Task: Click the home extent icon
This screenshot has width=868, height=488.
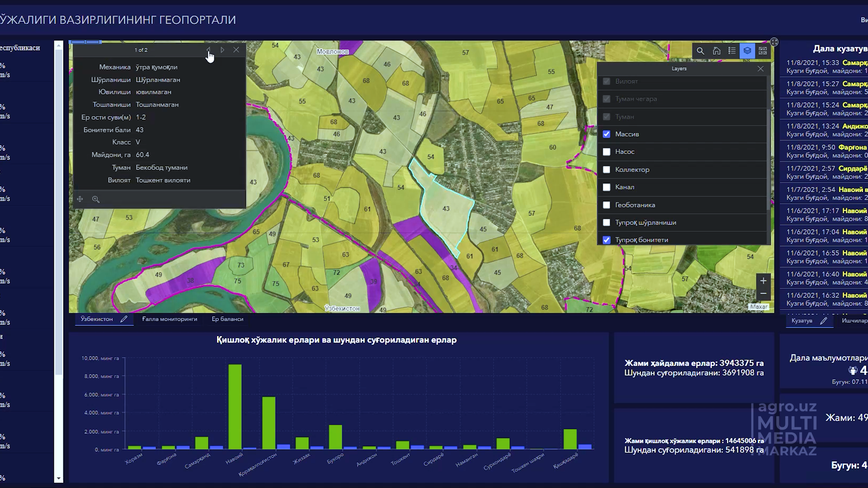Action: point(717,51)
